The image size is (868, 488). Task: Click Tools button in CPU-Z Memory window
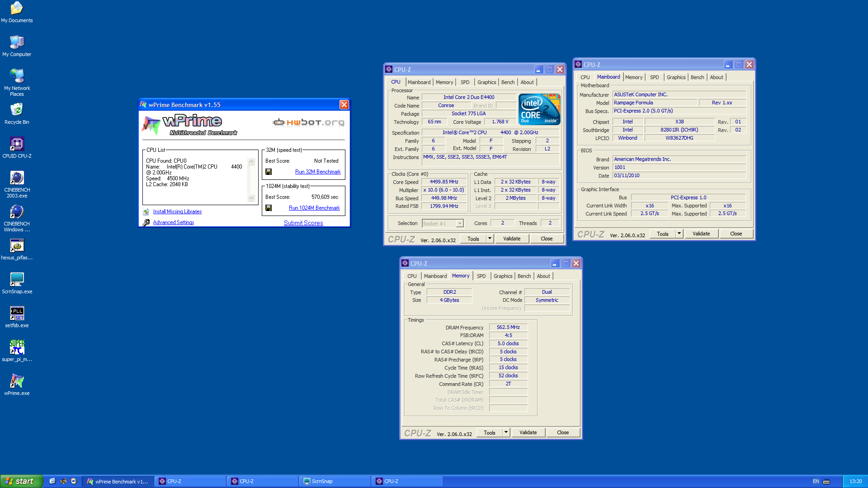tap(490, 432)
